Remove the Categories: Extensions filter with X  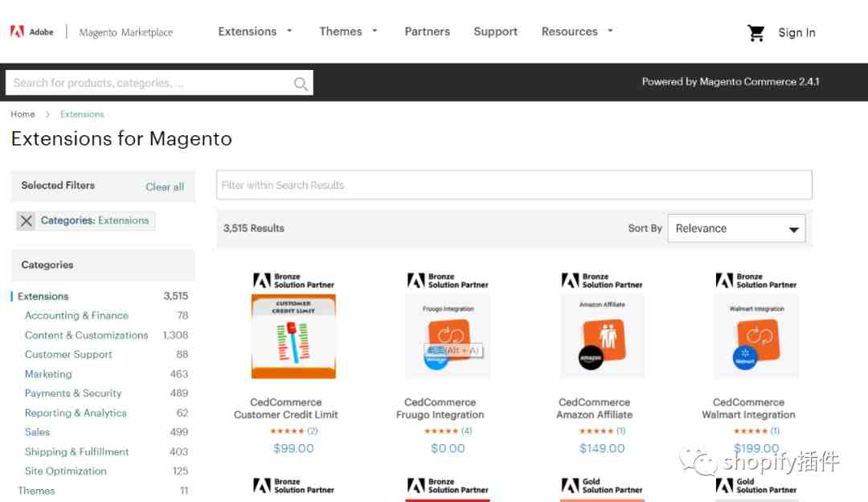[x=26, y=221]
